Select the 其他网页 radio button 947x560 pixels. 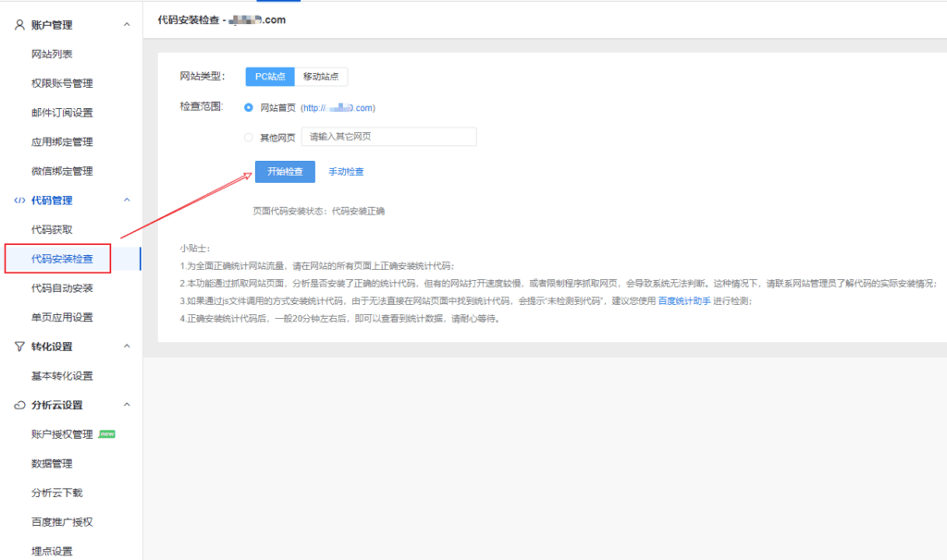point(248,138)
